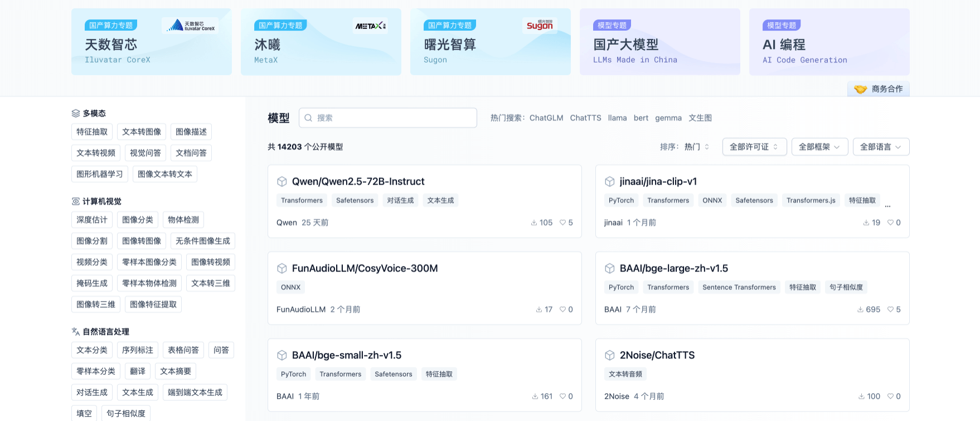Click the cube icon beside Qwen/Qwen2.5-72B-Instruct

282,182
